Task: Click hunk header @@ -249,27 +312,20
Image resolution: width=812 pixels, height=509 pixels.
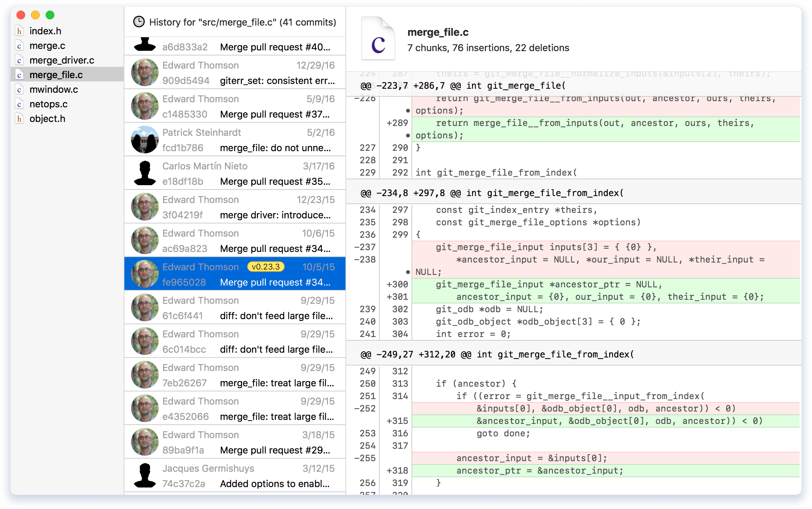Action: click(497, 354)
